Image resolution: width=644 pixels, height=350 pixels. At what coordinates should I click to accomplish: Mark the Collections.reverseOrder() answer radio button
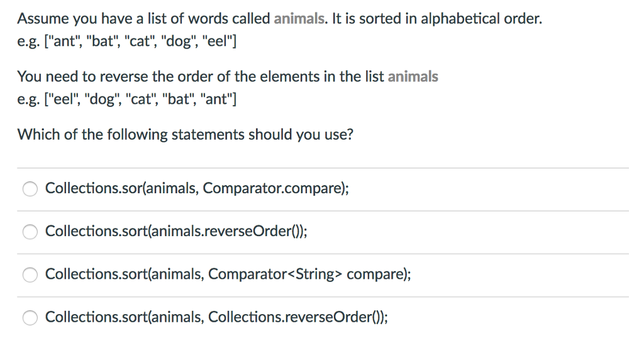30,318
